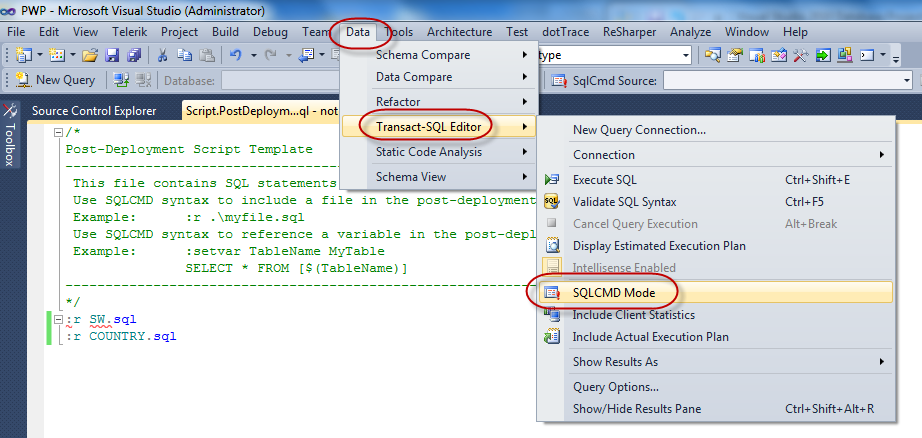This screenshot has width=922, height=438.
Task: Choose Execute SQL from the menu
Action: pos(714,179)
